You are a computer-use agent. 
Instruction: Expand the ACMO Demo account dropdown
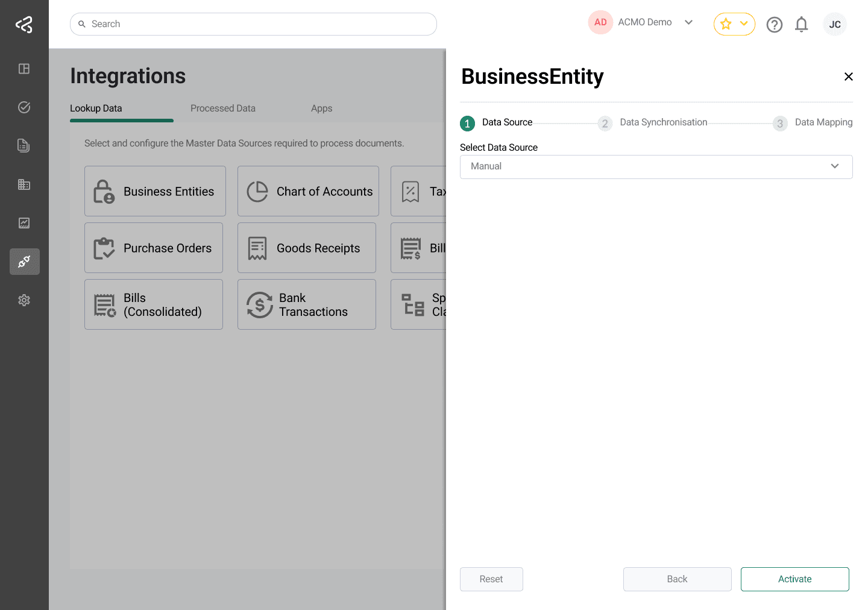click(688, 22)
